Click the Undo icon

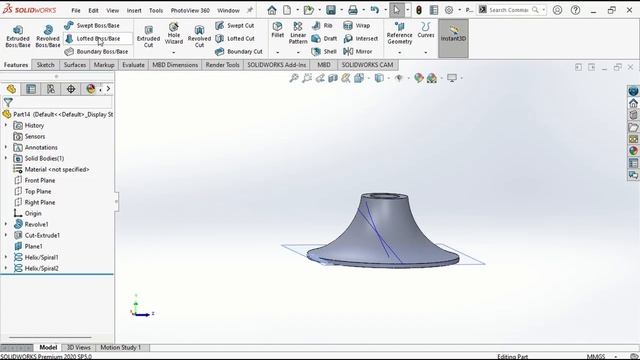pyautogui.click(x=374, y=10)
